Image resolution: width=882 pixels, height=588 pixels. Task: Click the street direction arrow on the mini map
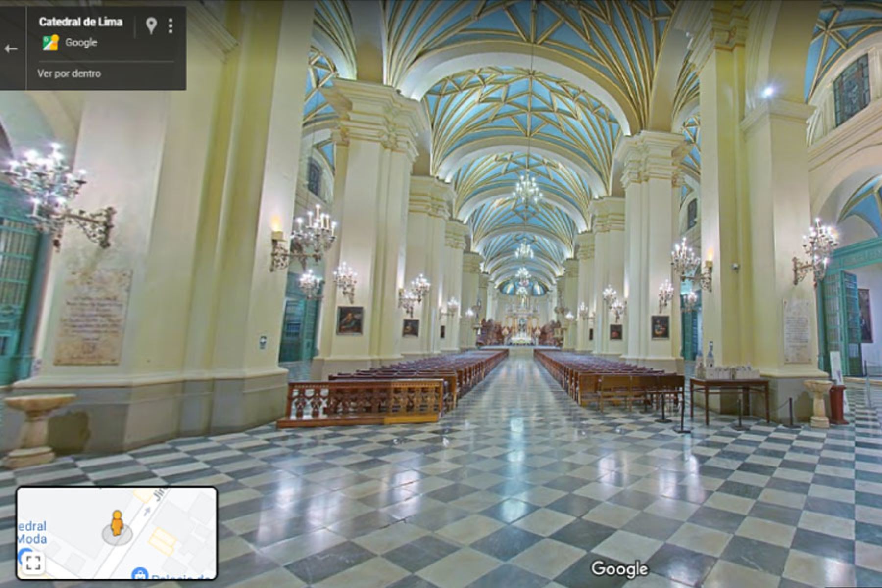(x=147, y=511)
